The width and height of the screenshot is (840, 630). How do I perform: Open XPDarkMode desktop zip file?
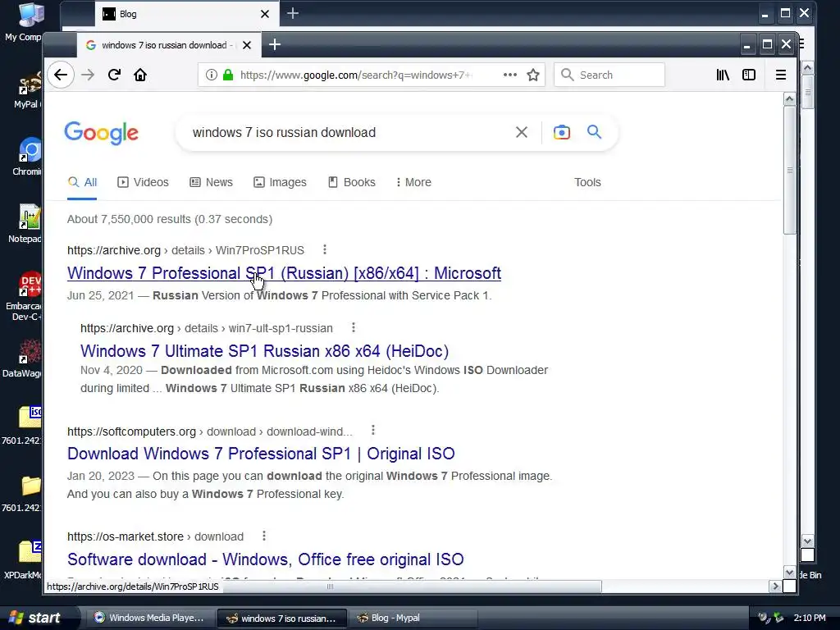(24, 560)
